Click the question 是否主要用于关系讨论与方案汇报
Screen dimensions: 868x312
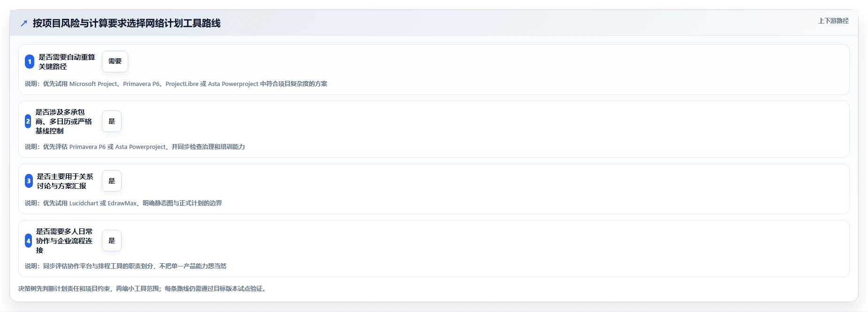[x=65, y=181]
